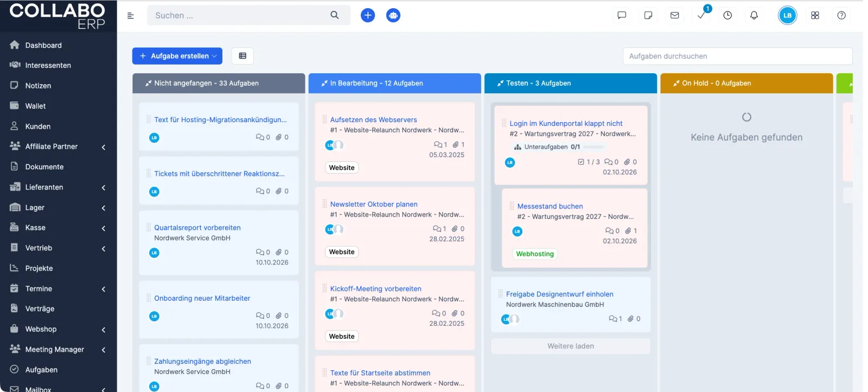868x392 pixels.
Task: Click the green Webhosting tag
Action: 535,254
